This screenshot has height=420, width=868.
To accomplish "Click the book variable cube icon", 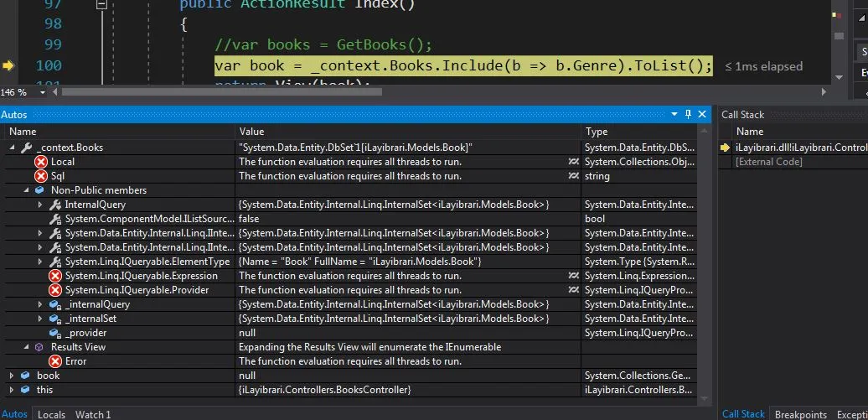I will (x=25, y=375).
